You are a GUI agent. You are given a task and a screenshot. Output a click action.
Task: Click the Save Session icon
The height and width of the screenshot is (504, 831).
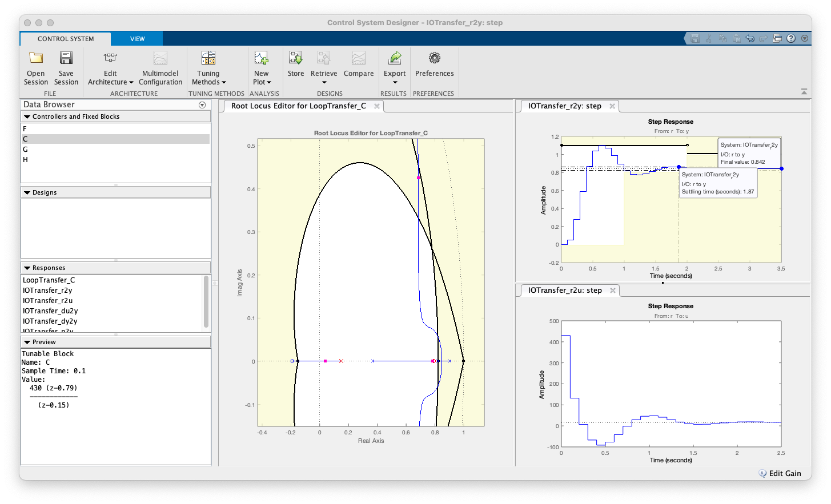[x=66, y=58]
